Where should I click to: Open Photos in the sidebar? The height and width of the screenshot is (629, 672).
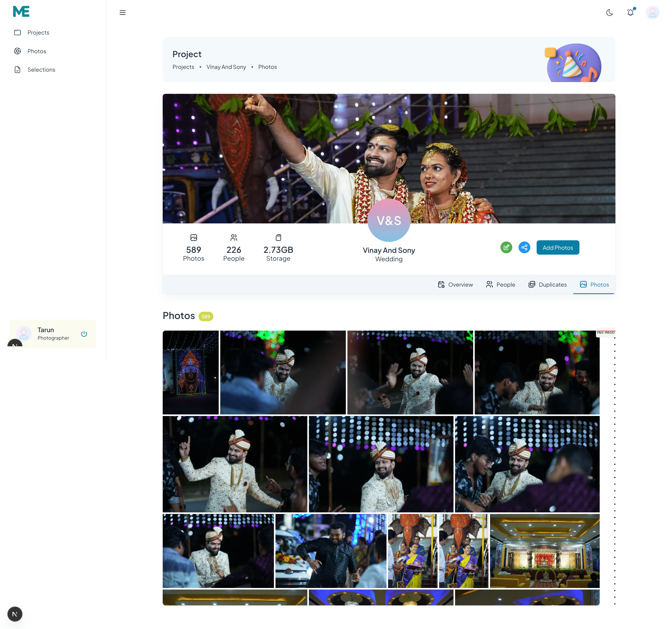click(x=37, y=51)
